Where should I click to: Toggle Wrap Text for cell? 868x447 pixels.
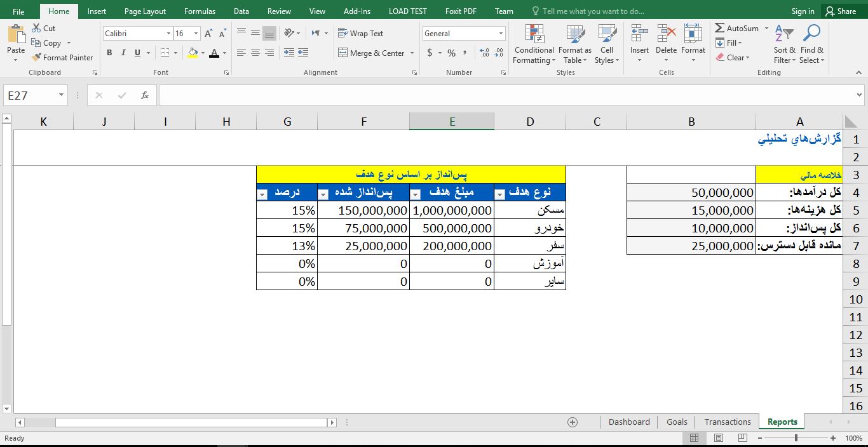360,34
